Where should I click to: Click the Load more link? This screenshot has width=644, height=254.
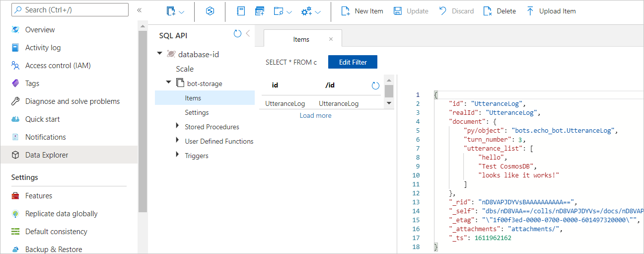point(315,115)
